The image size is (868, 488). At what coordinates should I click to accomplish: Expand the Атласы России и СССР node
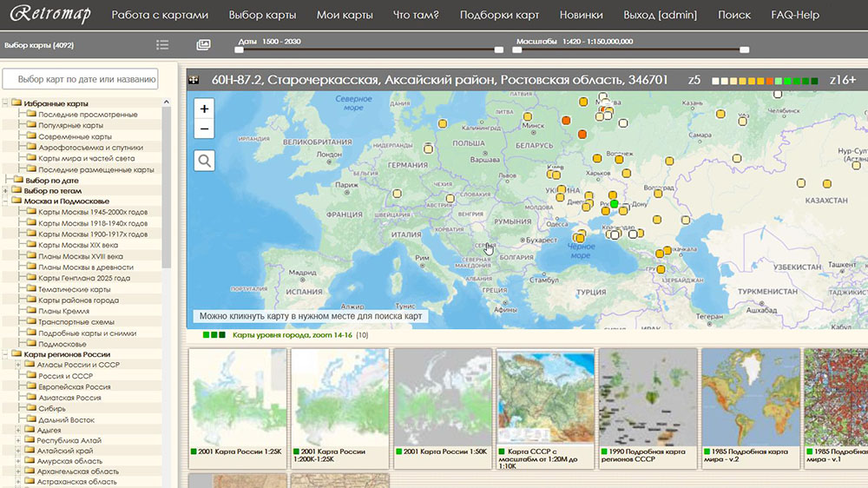pos(19,365)
